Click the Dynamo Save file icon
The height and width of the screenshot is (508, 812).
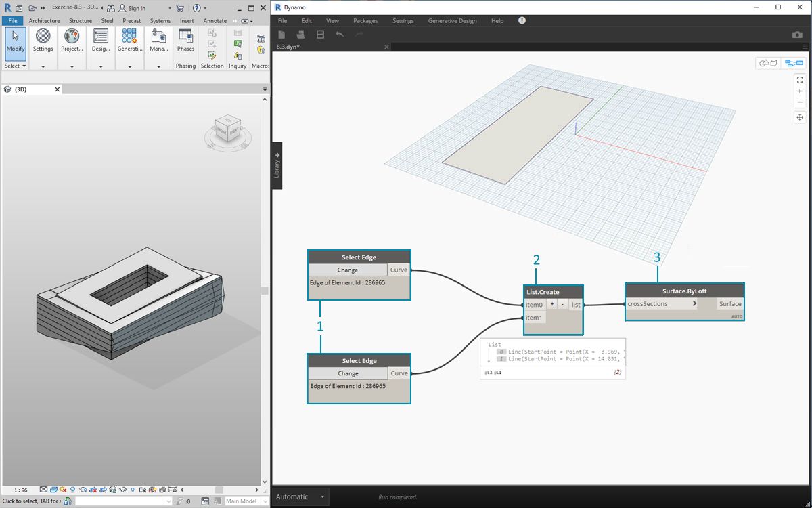(320, 35)
